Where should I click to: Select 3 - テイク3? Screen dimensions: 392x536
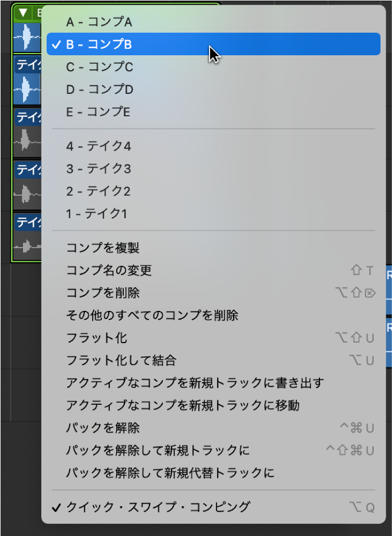(x=213, y=169)
